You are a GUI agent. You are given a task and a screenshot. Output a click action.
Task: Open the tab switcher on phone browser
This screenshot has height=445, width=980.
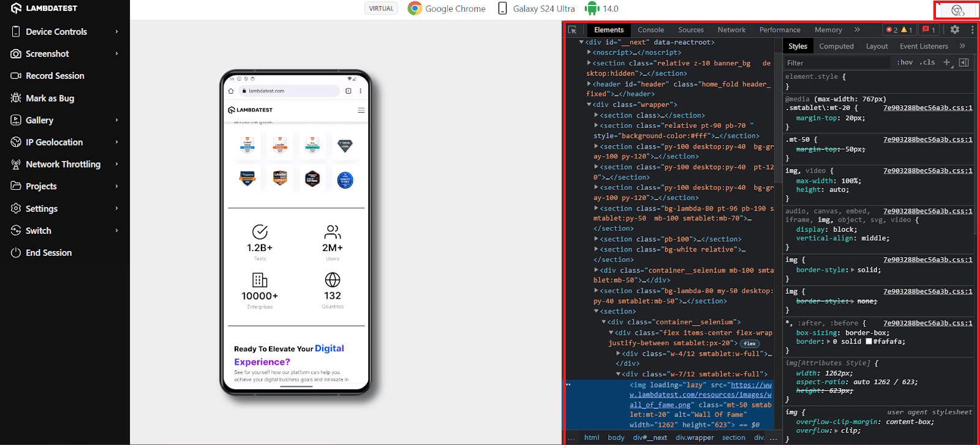pyautogui.click(x=348, y=91)
